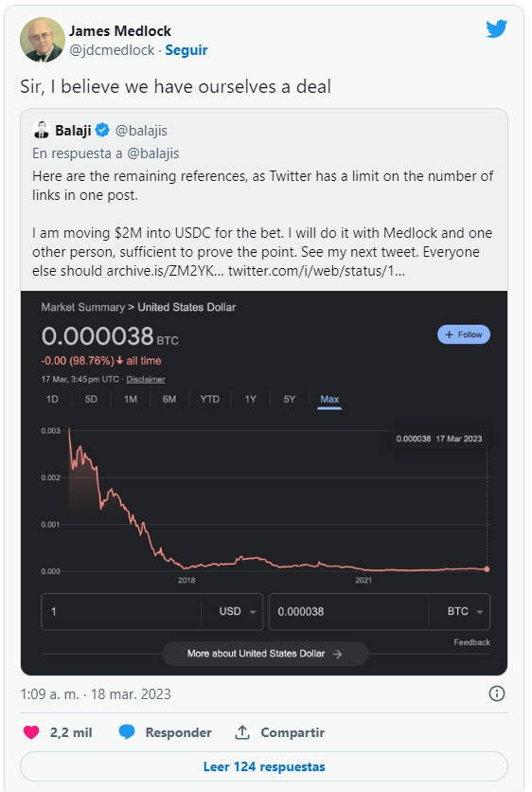This screenshot has height=792, width=532.
Task: Select the Max chart range tab
Action: 329,399
